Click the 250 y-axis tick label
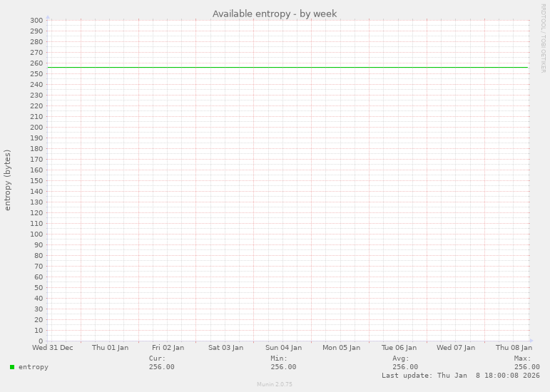 [36, 74]
